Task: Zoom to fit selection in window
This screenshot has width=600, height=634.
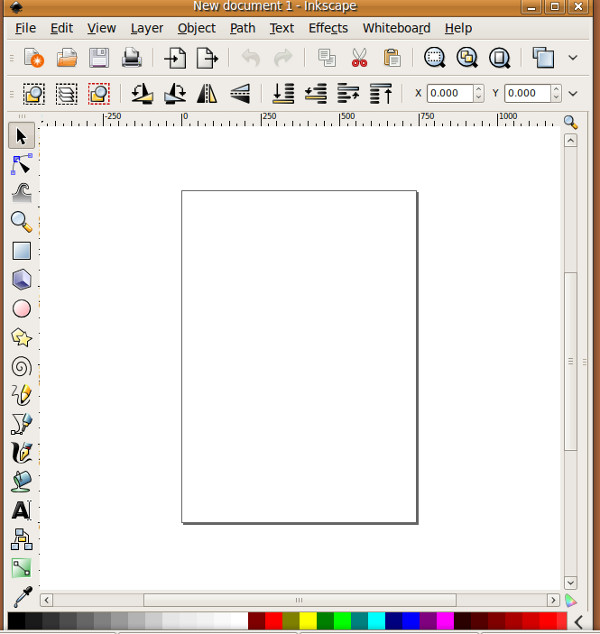Action: coord(435,57)
